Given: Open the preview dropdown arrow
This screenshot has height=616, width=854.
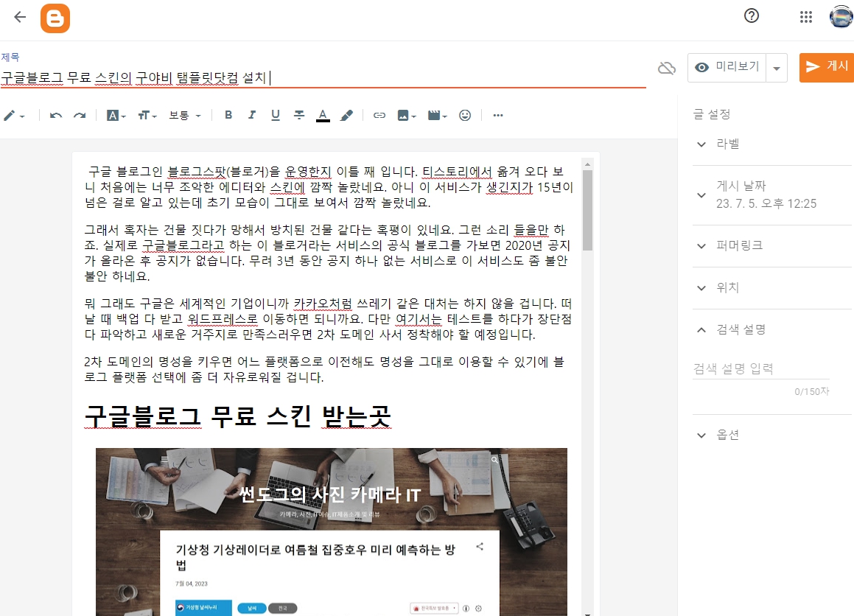Looking at the screenshot, I should click(777, 68).
